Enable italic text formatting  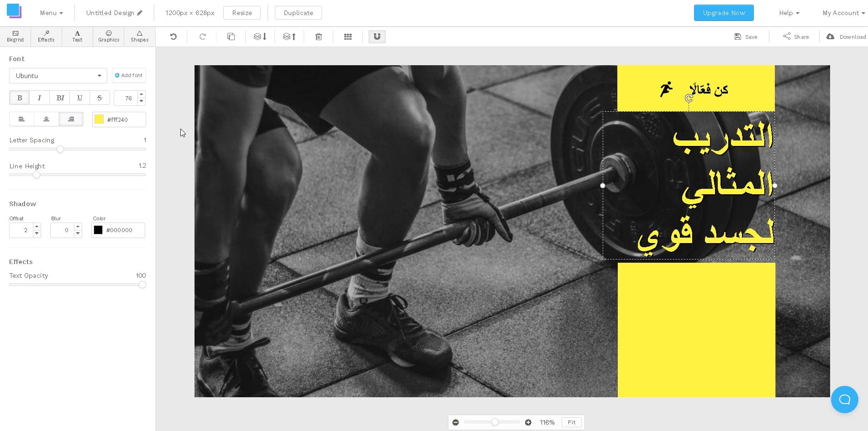click(40, 98)
